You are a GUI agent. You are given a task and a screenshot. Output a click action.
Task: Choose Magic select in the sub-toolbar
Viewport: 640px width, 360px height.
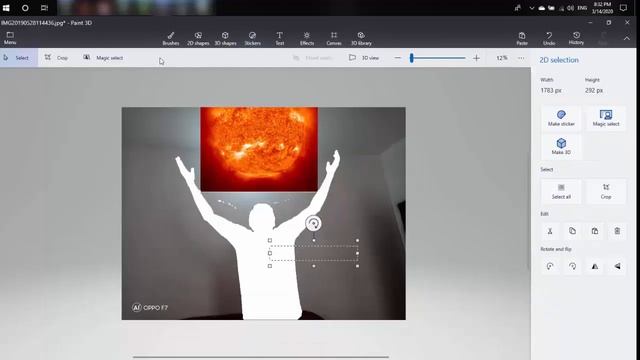click(x=103, y=58)
